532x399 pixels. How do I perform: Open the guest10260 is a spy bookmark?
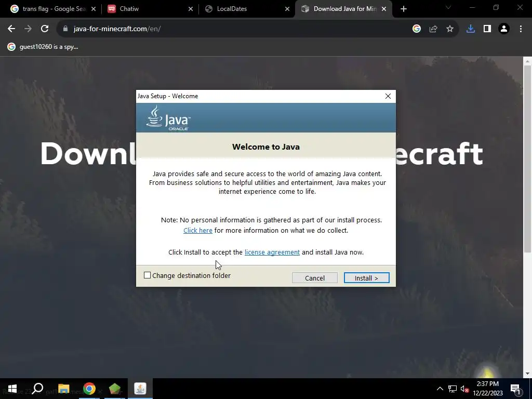[43, 47]
